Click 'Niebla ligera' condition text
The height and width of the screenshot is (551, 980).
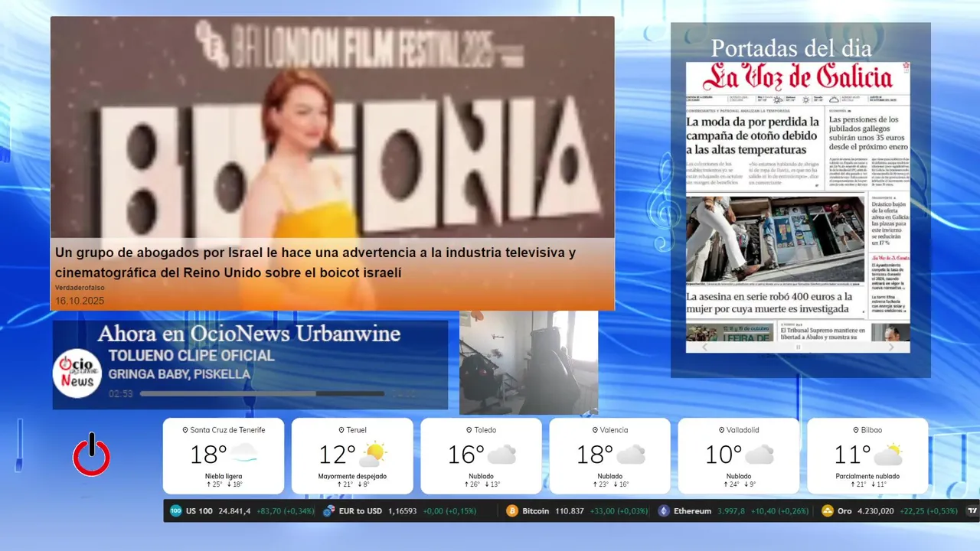[224, 476]
